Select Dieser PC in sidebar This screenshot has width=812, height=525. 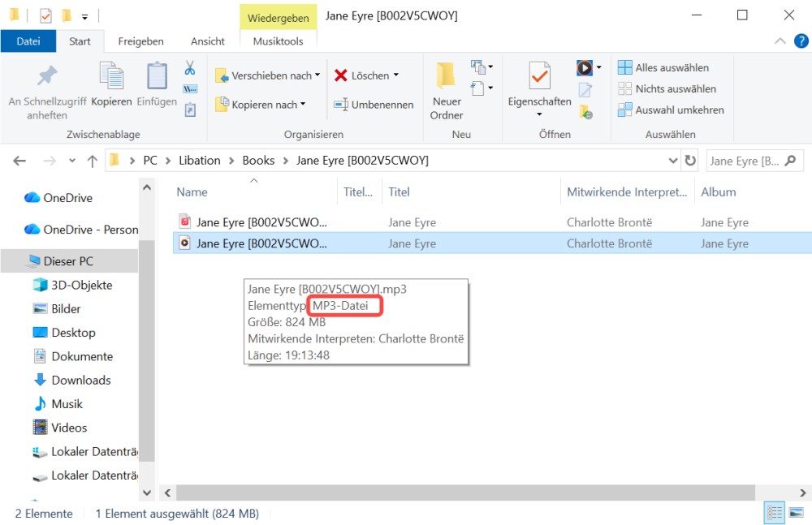click(x=68, y=261)
